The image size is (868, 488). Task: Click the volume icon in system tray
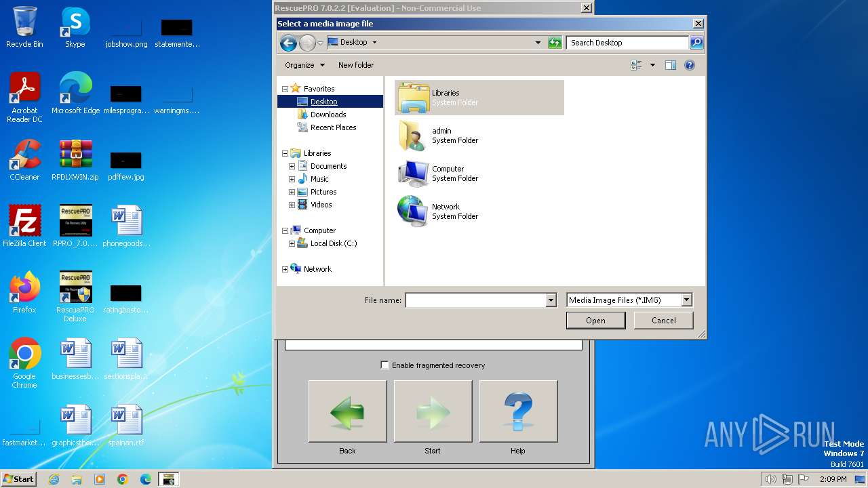click(x=770, y=479)
